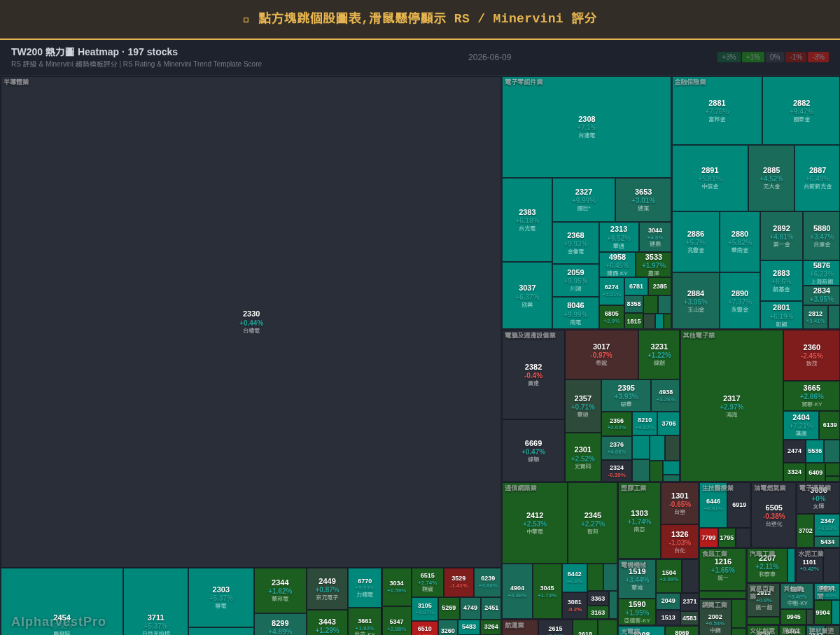Select the 1301 台塑 block
The image size is (840, 635).
(680, 503)
